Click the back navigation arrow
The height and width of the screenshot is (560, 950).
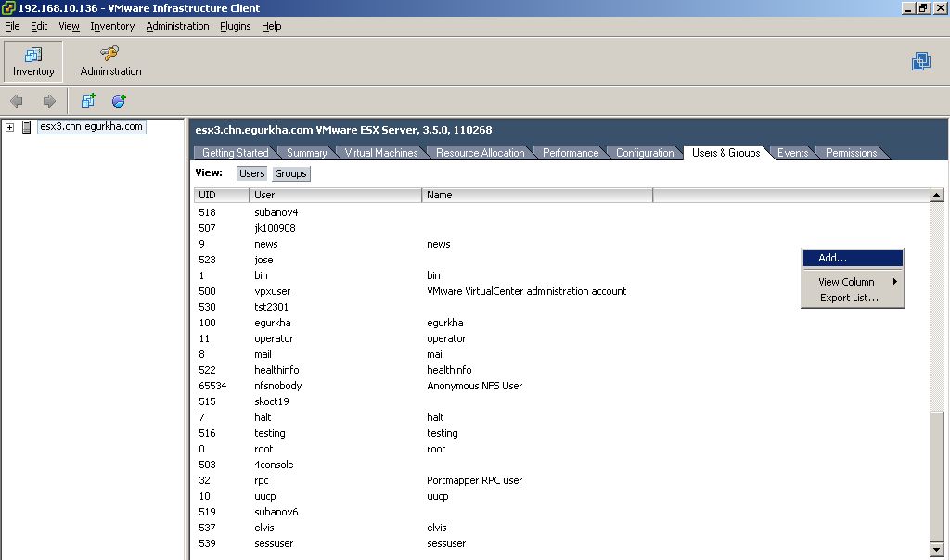click(17, 101)
